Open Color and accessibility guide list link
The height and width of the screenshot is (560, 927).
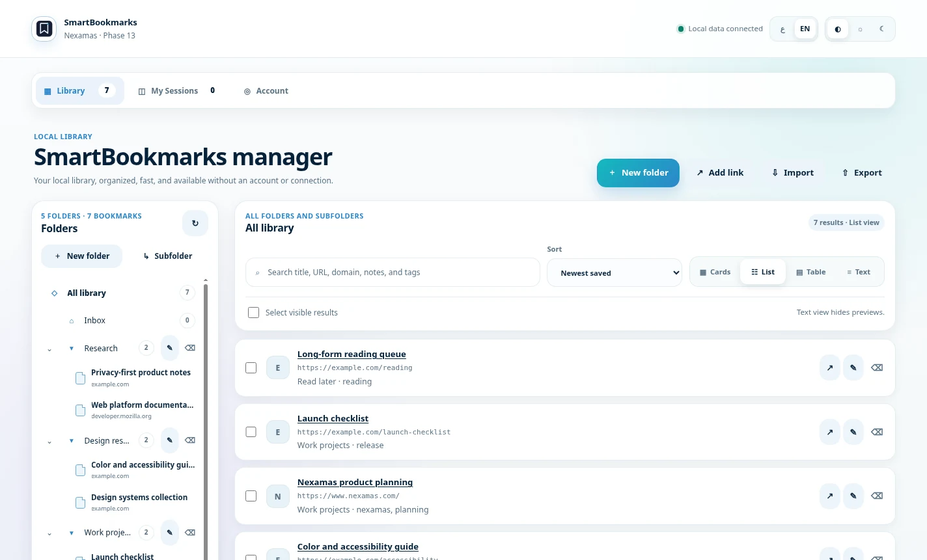point(358,547)
